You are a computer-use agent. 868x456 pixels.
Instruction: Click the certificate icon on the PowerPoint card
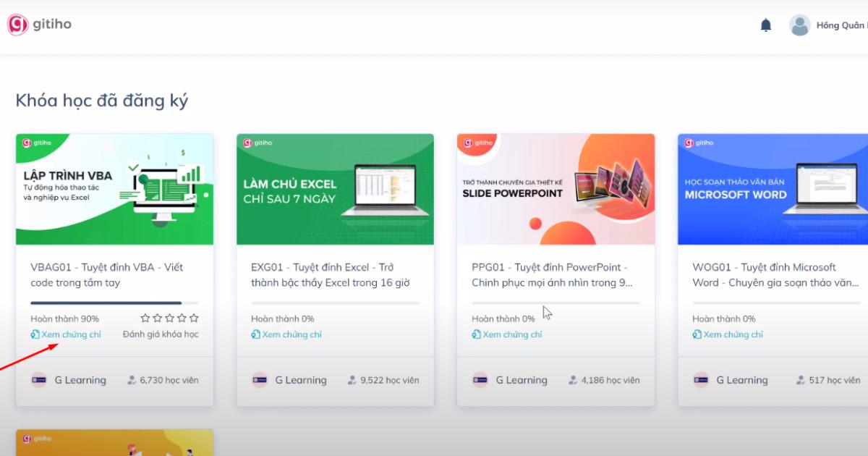[x=476, y=334]
